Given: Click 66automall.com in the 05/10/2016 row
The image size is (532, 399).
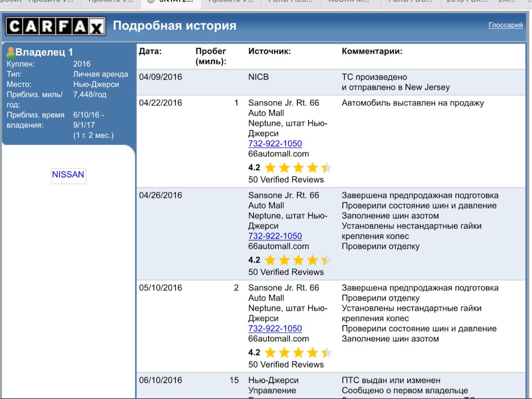Looking at the screenshot, I should click(279, 339).
